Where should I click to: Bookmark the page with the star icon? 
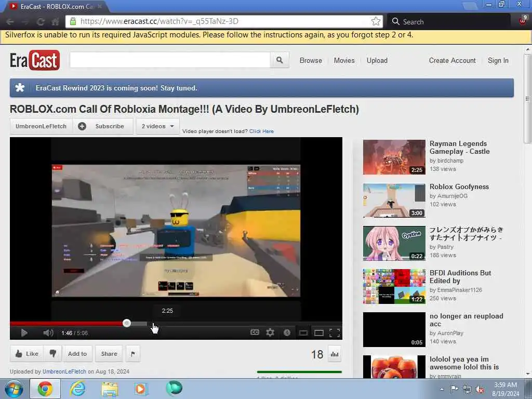376,21
